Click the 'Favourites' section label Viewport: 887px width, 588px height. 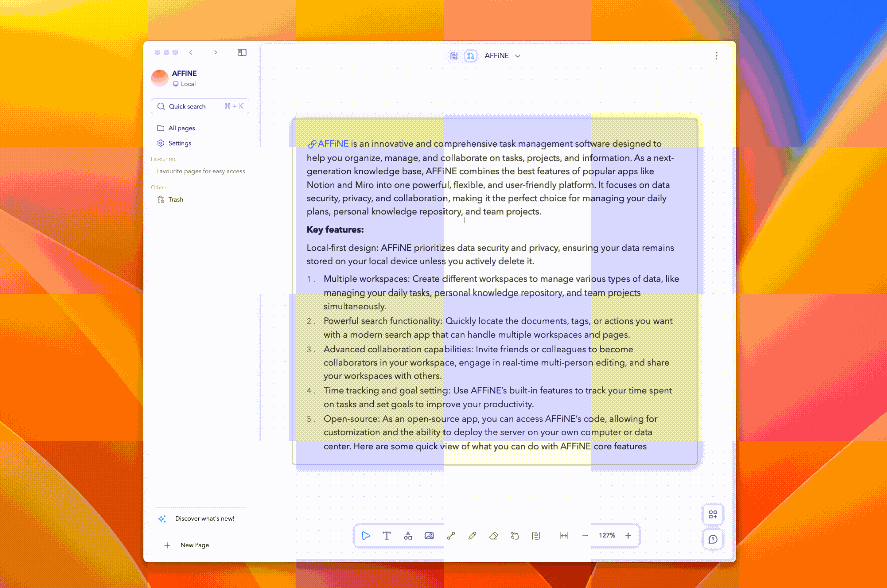pos(163,159)
